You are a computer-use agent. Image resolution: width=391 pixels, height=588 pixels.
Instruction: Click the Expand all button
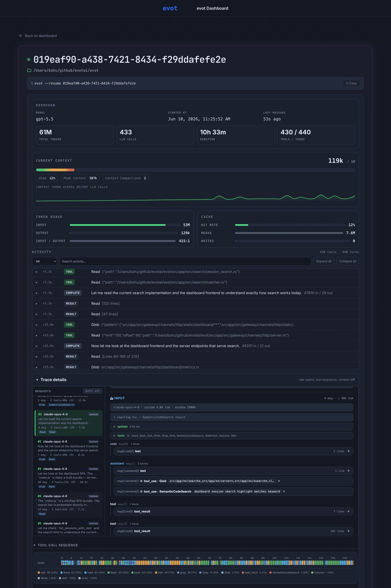click(324, 261)
